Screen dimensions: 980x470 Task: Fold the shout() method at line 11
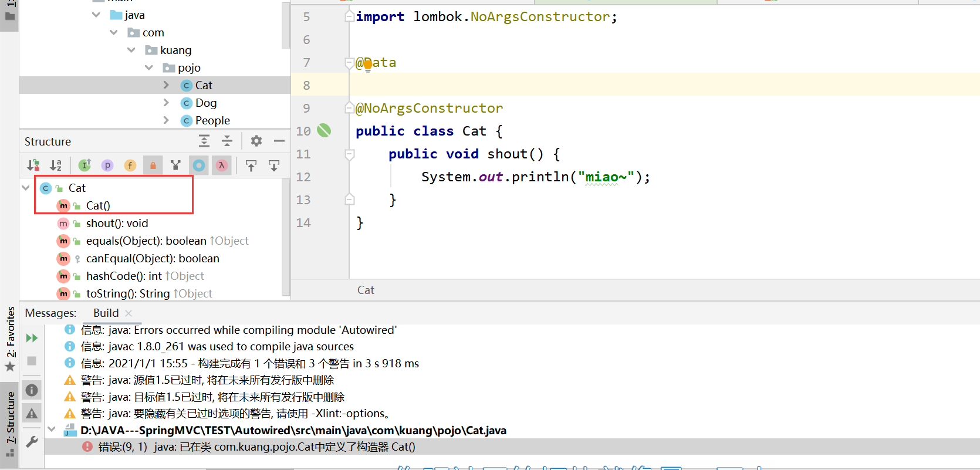[350, 154]
